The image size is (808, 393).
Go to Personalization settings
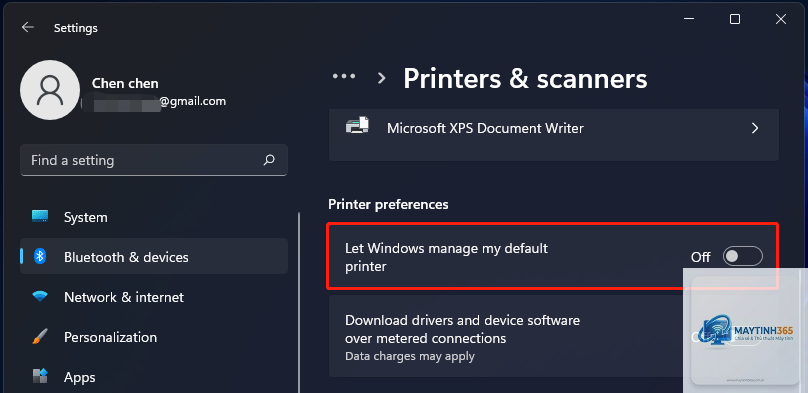tap(154, 337)
